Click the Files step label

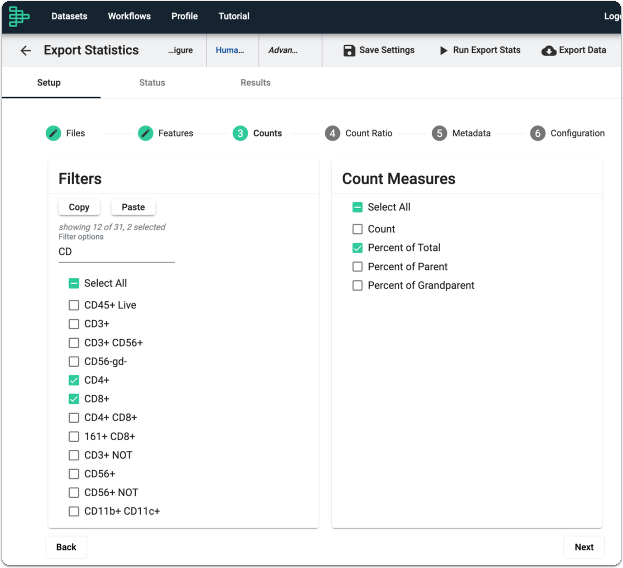[x=75, y=133]
